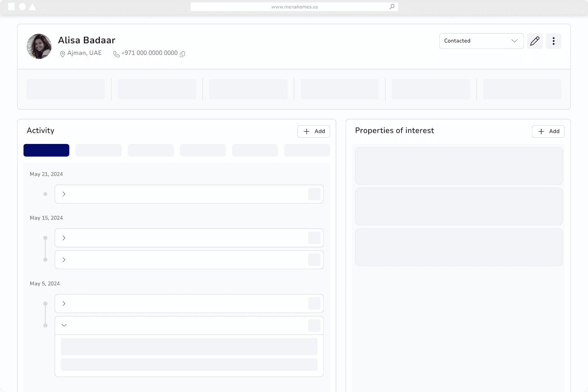The image size is (588, 392).
Task: Click Alisa Badaar's profile photo
Action: [39, 46]
